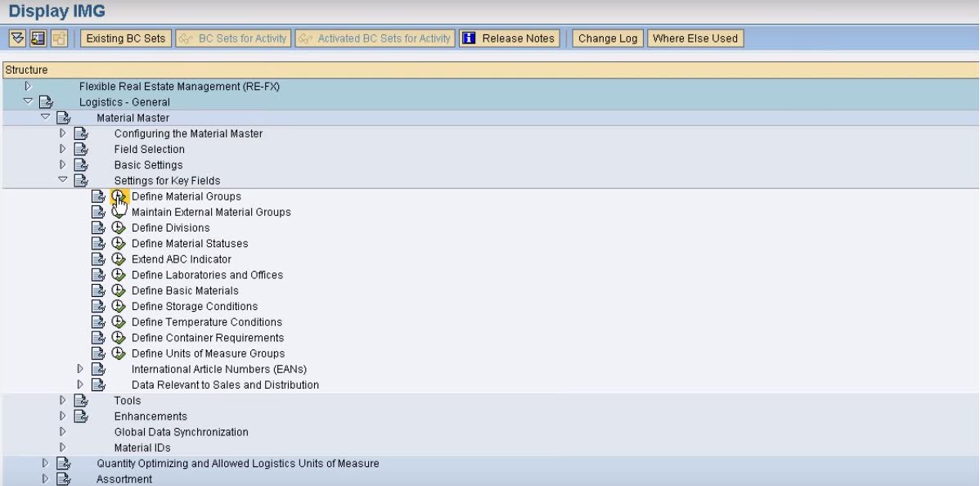Execute the Define Storage Conditions activity
The width and height of the screenshot is (980, 486).
(x=119, y=306)
